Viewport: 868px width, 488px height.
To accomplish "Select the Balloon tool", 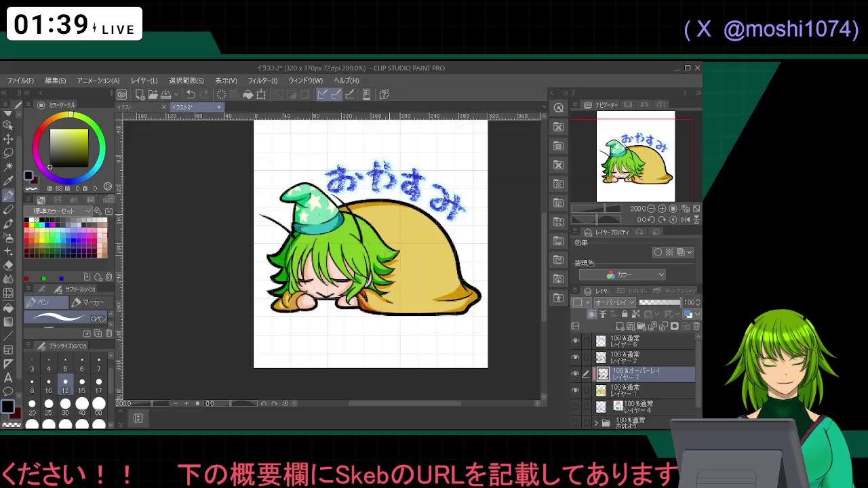I will pyautogui.click(x=8, y=391).
